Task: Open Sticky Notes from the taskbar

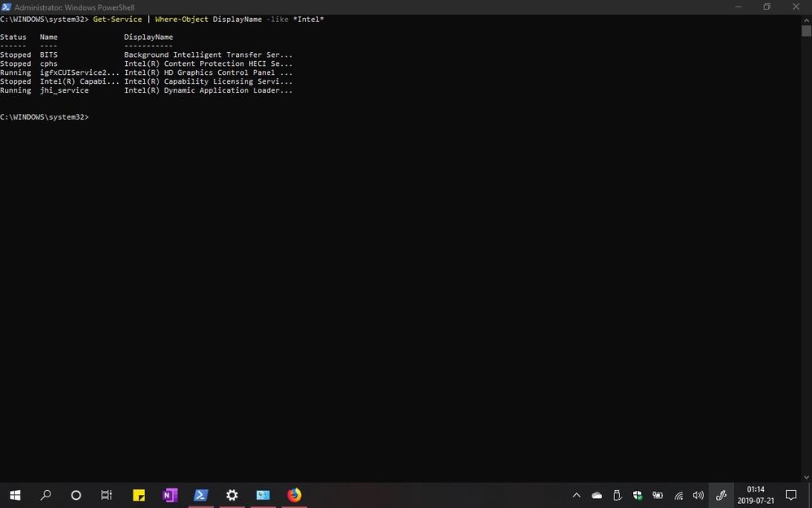Action: point(139,495)
